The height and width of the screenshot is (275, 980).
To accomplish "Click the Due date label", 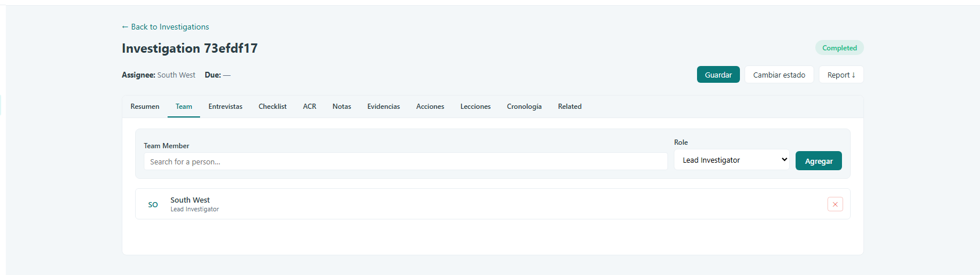I will pyautogui.click(x=213, y=75).
